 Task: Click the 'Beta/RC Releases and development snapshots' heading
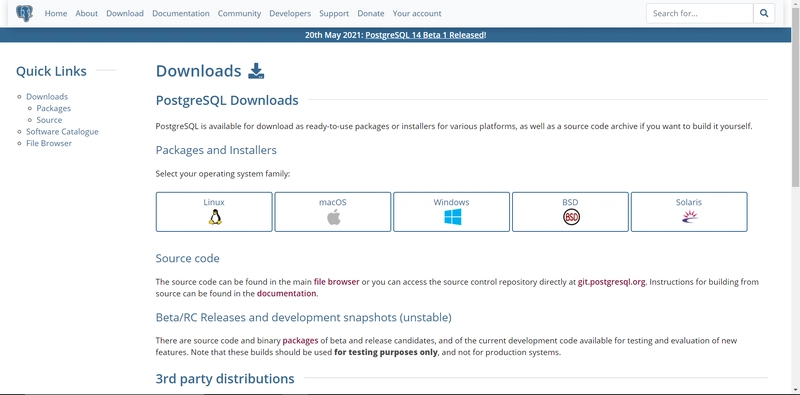[x=304, y=317]
